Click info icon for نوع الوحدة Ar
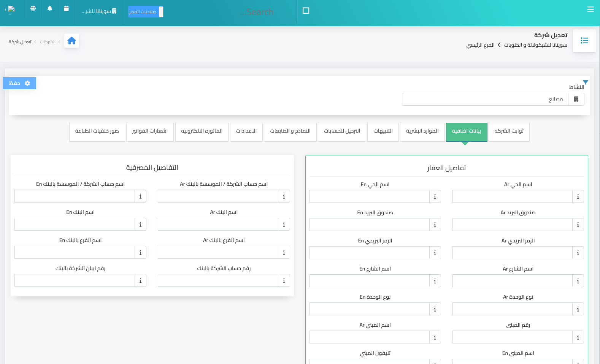 click(x=578, y=309)
